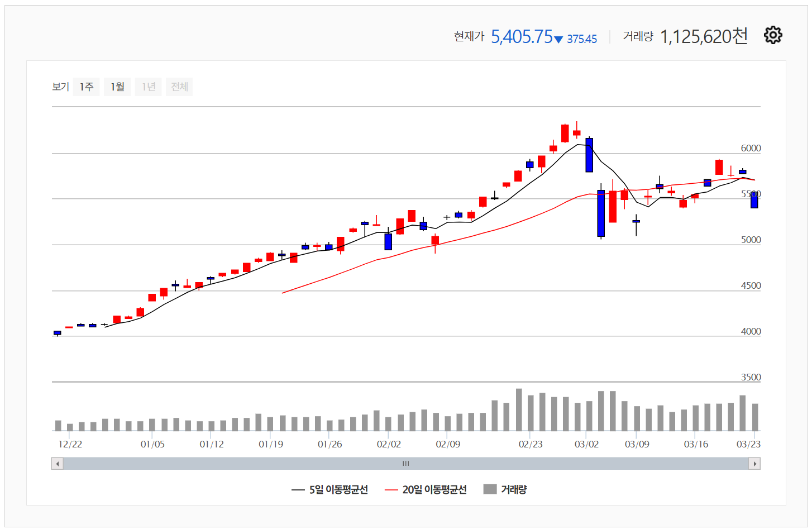
Task: Select the 1주 view period
Action: coord(86,87)
